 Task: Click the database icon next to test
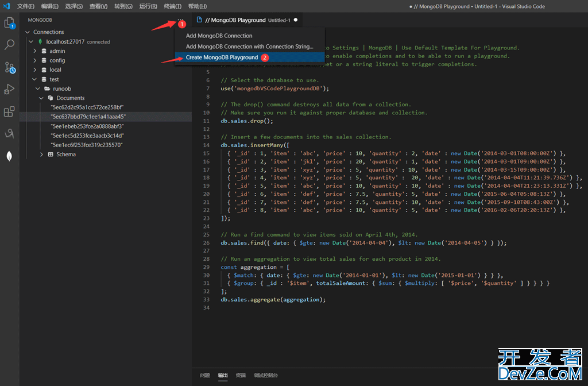pyautogui.click(x=44, y=79)
